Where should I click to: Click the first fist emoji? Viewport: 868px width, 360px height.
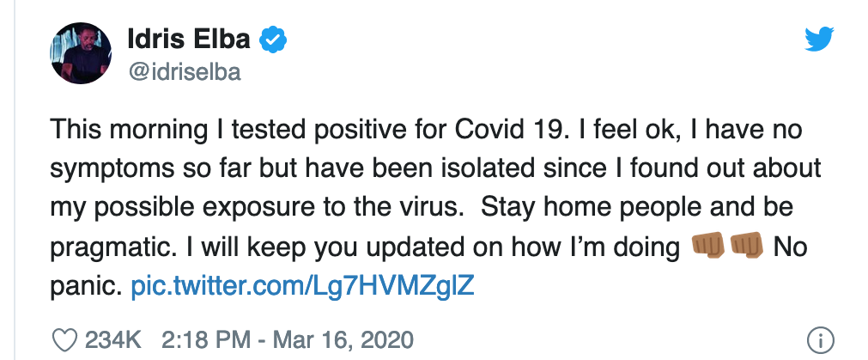coord(707,247)
